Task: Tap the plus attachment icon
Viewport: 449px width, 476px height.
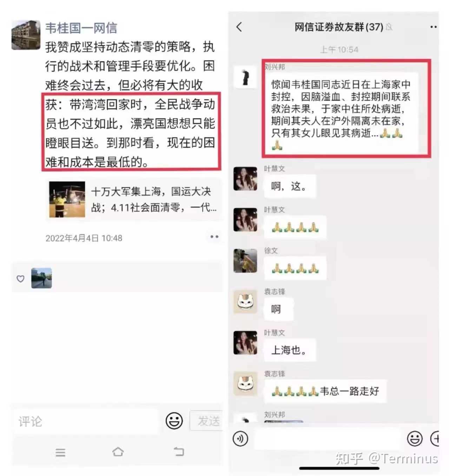Action: pos(435,438)
